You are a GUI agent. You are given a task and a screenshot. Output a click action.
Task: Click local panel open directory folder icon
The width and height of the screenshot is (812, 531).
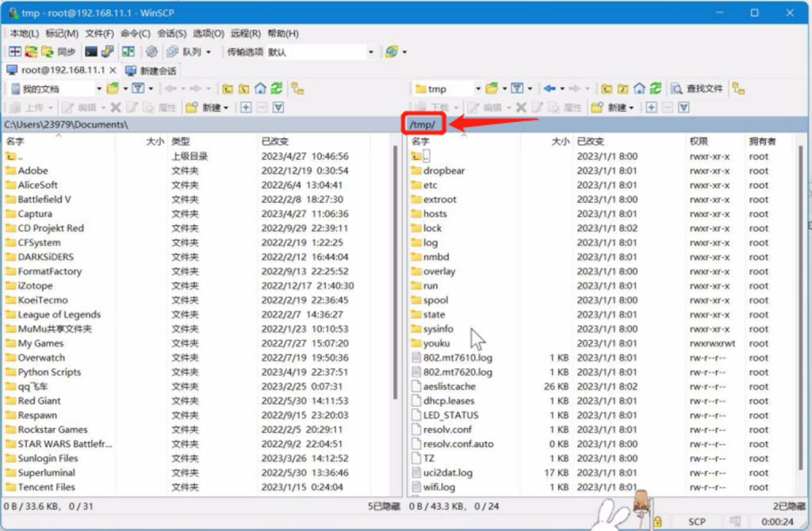pos(113,89)
